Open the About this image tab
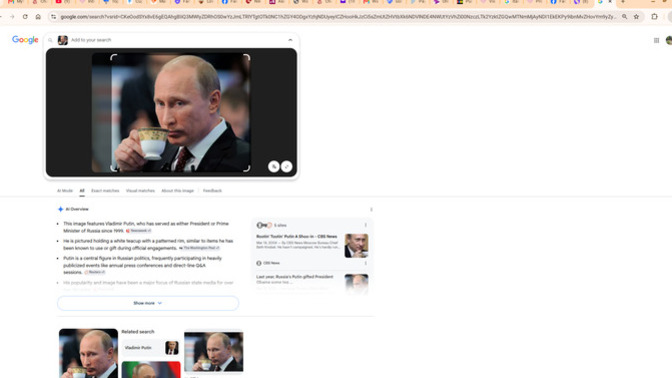This screenshot has width=672, height=378. 177,191
